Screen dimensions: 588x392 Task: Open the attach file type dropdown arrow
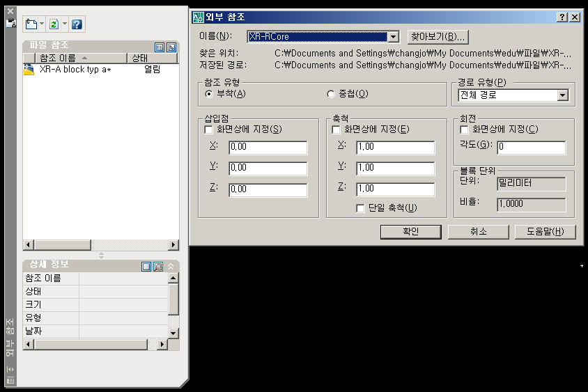pos(42,24)
